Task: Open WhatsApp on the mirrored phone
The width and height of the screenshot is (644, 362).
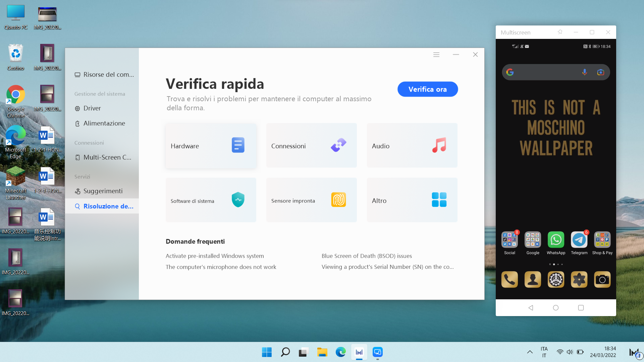Action: tap(556, 239)
